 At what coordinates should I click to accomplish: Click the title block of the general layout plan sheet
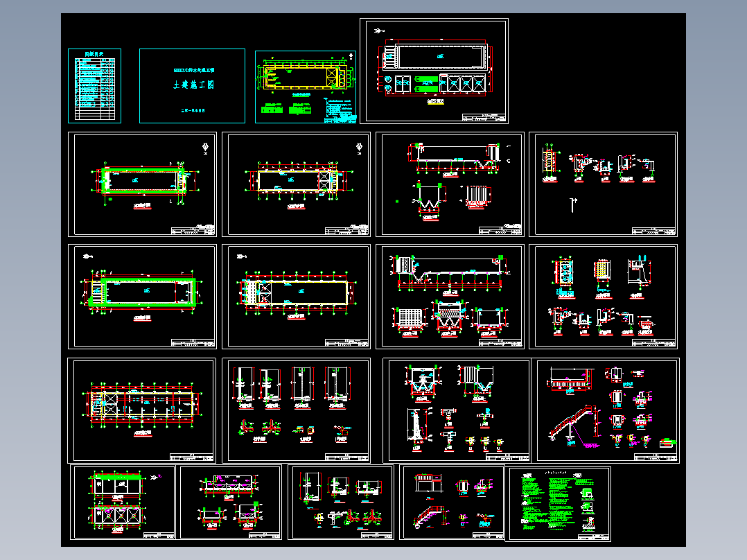coord(484,118)
